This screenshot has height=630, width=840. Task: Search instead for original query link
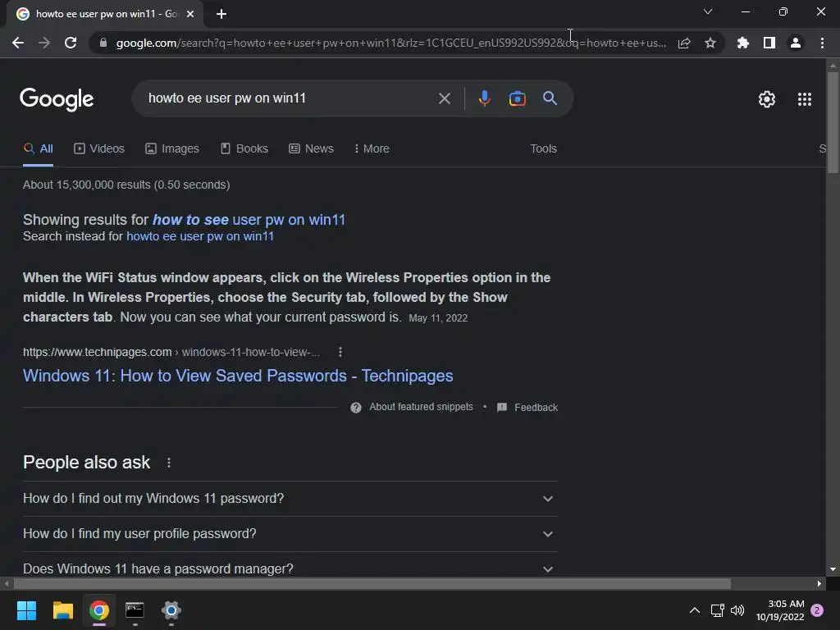click(x=200, y=236)
